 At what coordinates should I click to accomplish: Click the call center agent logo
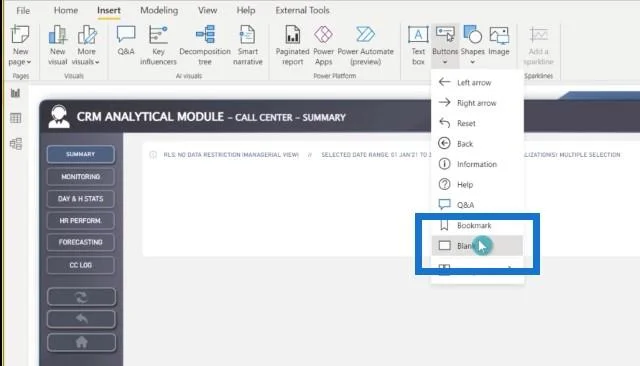(59, 117)
